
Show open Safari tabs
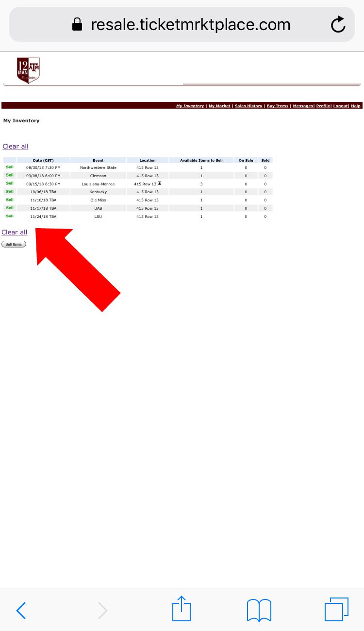coord(336,610)
